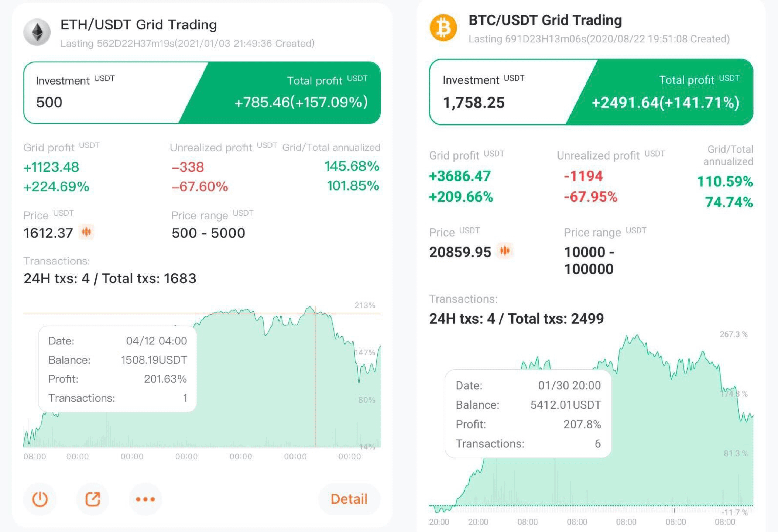Viewport: 778px width, 532px height.
Task: Click the BTC/USDT Grid Trading title
Action: 545,20
